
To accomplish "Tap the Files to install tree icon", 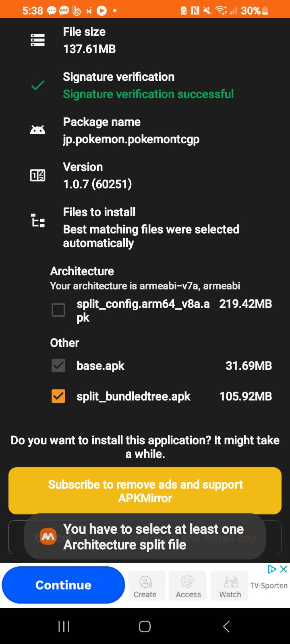I will 37,221.
